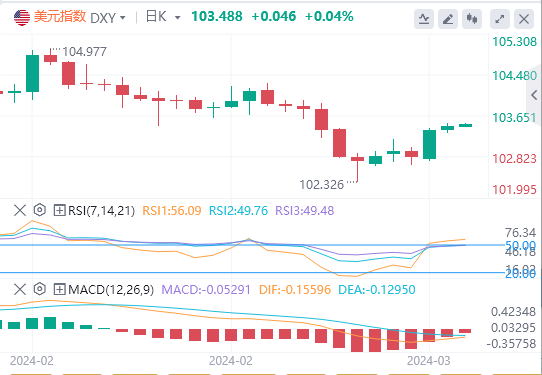Open the chart indicators icon in toolbar
This screenshot has height=375, width=542.
(x=424, y=19)
